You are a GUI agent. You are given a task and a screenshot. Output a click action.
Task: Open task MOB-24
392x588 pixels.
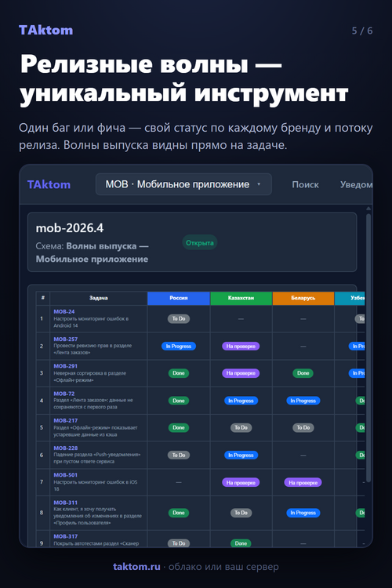coord(64,311)
